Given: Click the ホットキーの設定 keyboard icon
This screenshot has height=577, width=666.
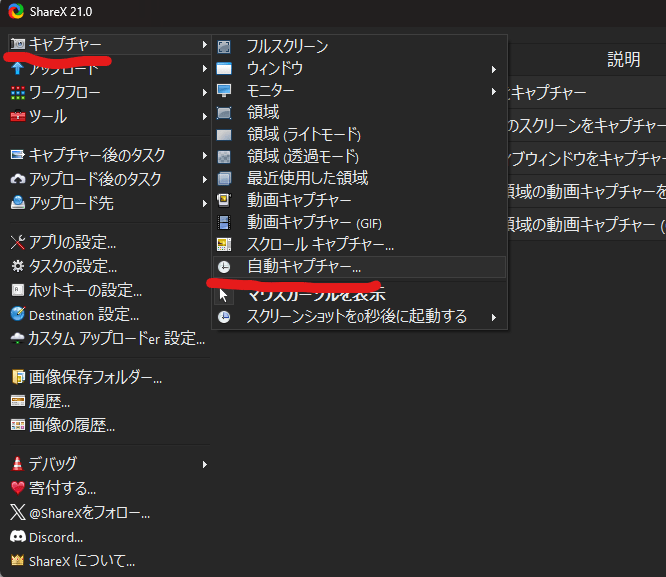Looking at the screenshot, I should (x=17, y=290).
